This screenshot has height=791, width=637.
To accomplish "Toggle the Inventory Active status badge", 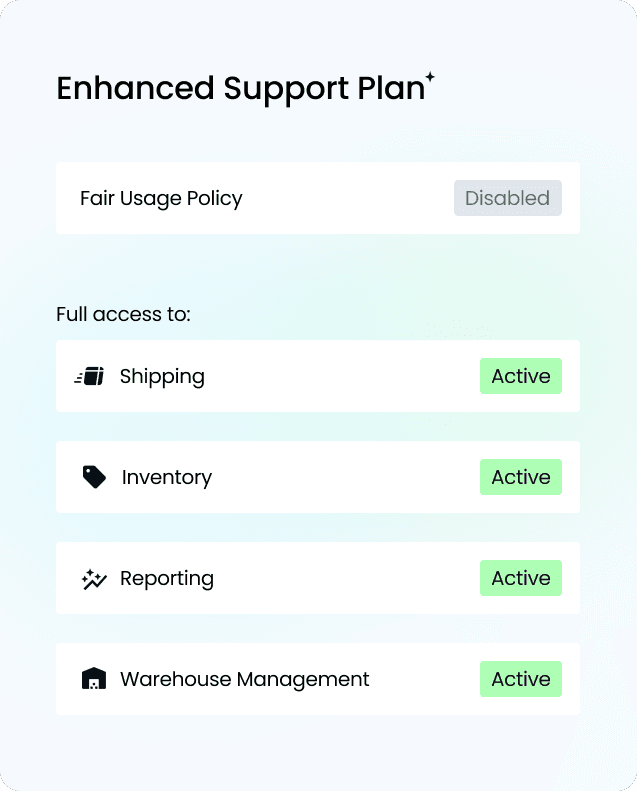I will click(521, 477).
